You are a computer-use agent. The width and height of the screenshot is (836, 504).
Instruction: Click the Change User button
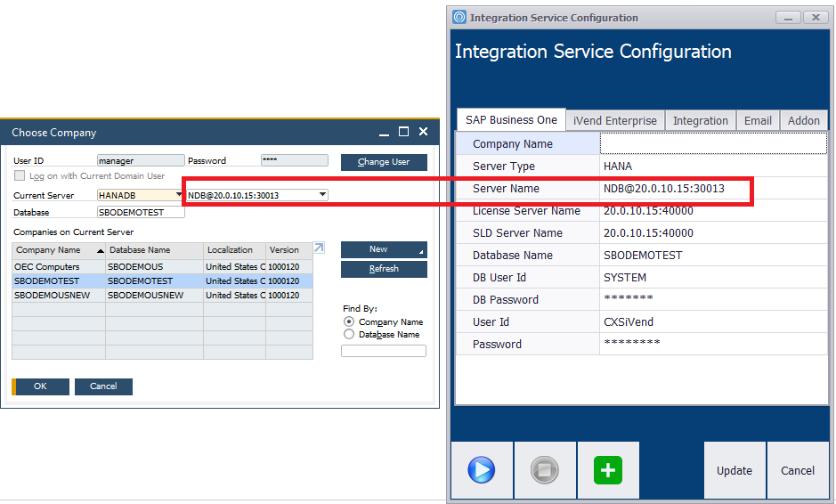pyautogui.click(x=384, y=162)
